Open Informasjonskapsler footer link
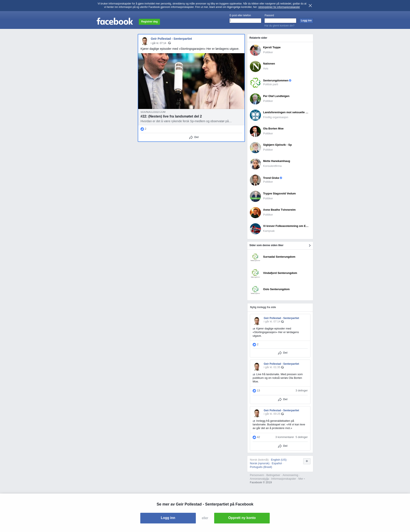Image resolution: width=410 pixels, height=532 pixels. coord(283,479)
